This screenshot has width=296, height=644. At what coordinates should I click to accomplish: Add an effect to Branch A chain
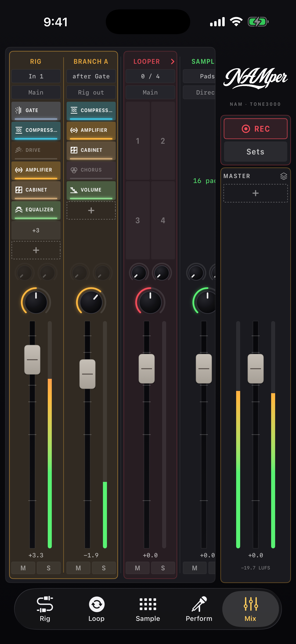[91, 210]
